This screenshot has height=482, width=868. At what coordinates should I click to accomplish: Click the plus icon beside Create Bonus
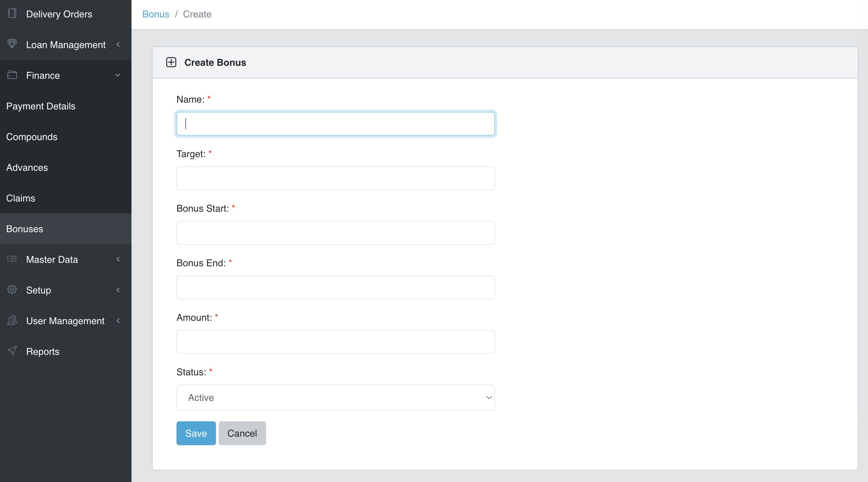(x=171, y=62)
